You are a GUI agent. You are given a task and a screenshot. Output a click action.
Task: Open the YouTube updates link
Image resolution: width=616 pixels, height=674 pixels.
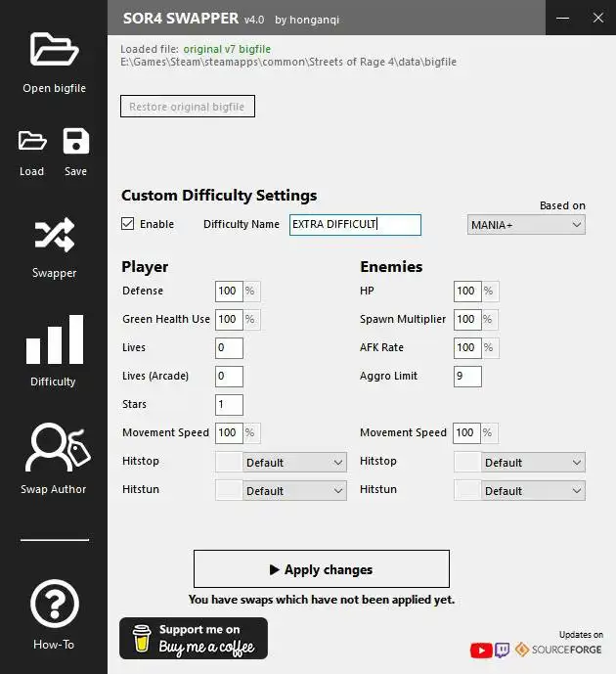tap(481, 651)
